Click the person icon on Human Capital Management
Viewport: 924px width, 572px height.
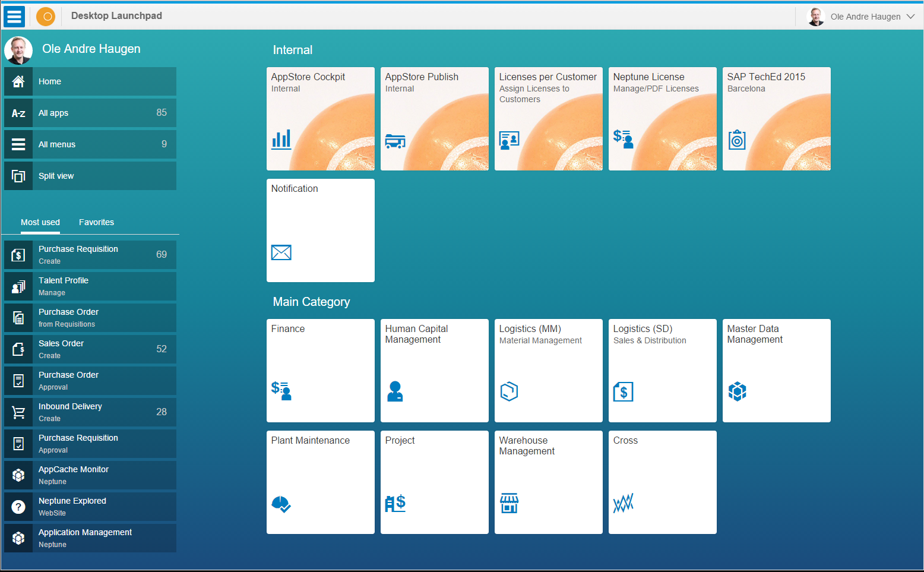(x=395, y=391)
